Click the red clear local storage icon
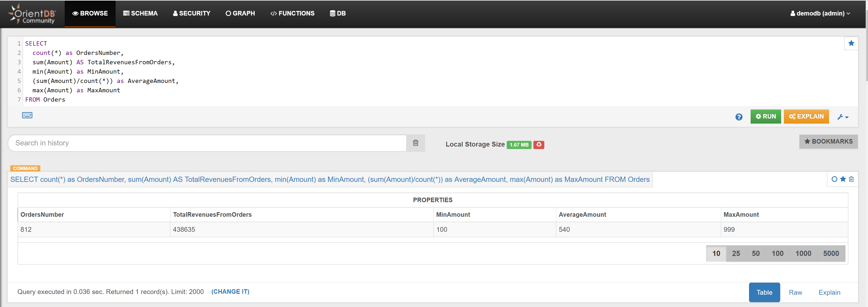This screenshot has height=307, width=868. 538,144
